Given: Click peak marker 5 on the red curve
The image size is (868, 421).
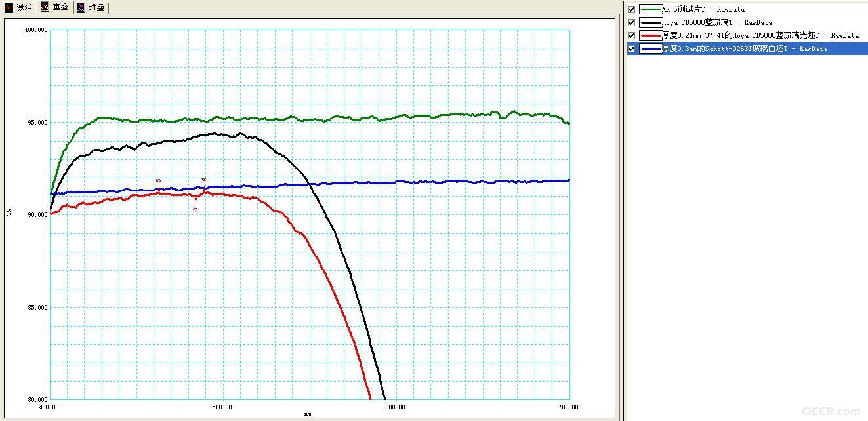Looking at the screenshot, I should pyautogui.click(x=159, y=180).
